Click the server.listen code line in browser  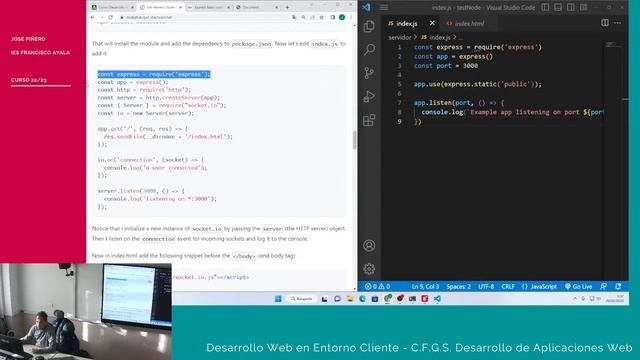(x=141, y=191)
